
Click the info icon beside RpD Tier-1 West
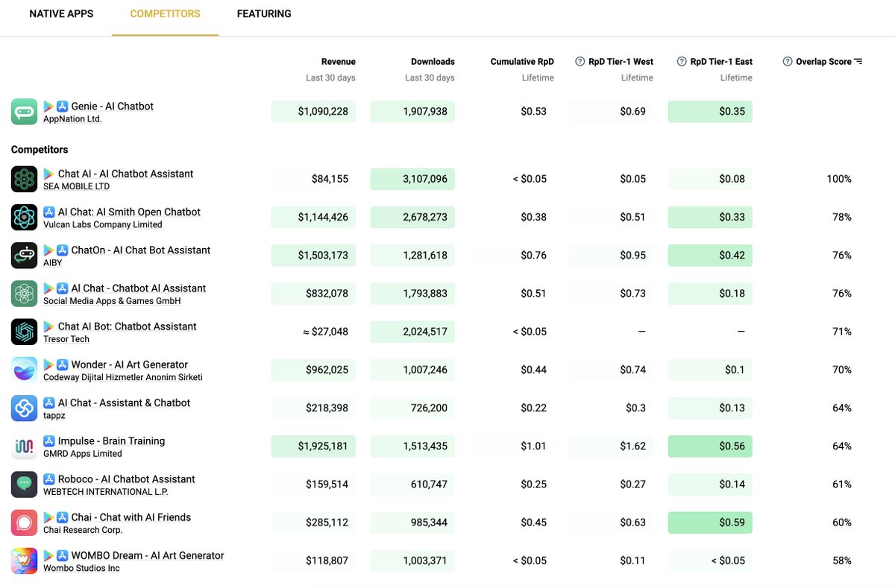pos(581,61)
